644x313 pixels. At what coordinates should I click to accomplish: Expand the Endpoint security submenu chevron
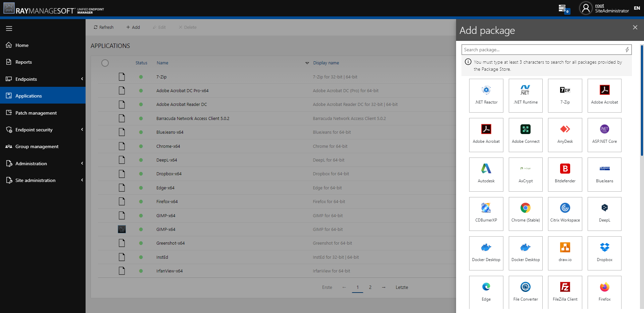[x=82, y=129]
